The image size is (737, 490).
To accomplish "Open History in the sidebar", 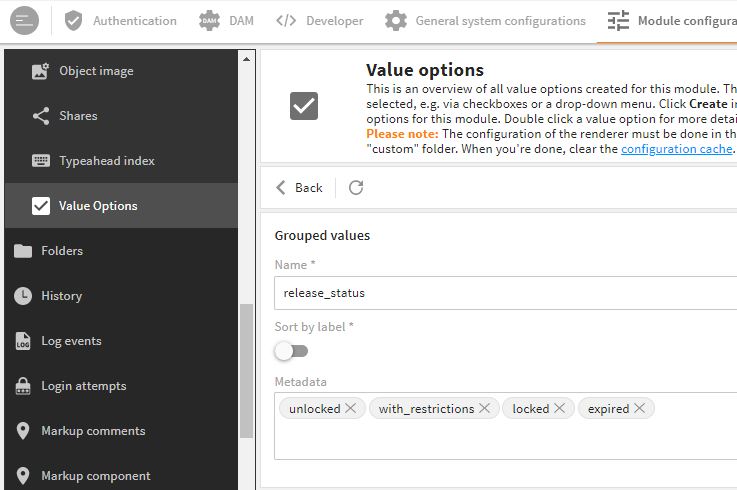I will tap(121, 296).
